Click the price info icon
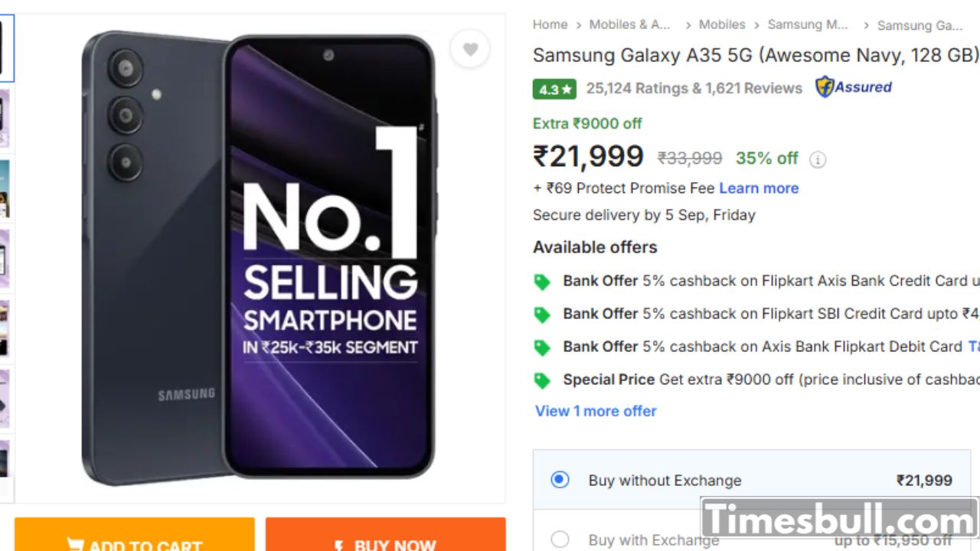The width and height of the screenshot is (980, 551). [x=818, y=159]
